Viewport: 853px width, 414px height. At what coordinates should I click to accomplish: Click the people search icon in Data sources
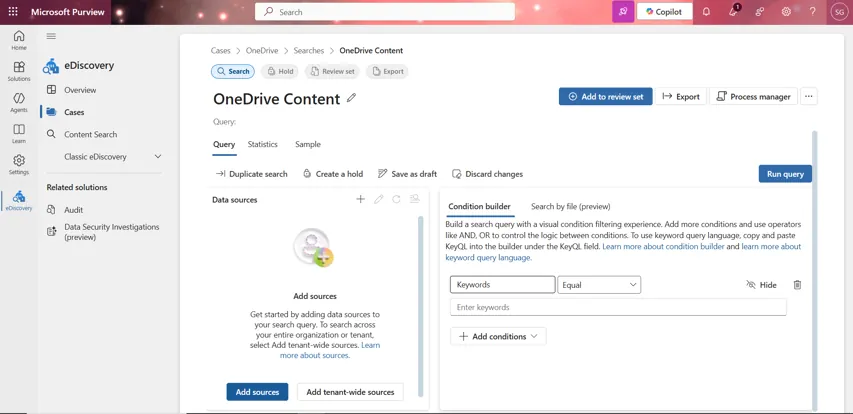(x=415, y=199)
